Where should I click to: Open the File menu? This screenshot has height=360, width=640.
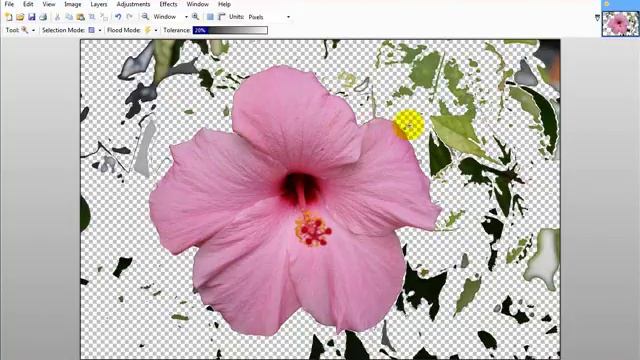pos(9,4)
